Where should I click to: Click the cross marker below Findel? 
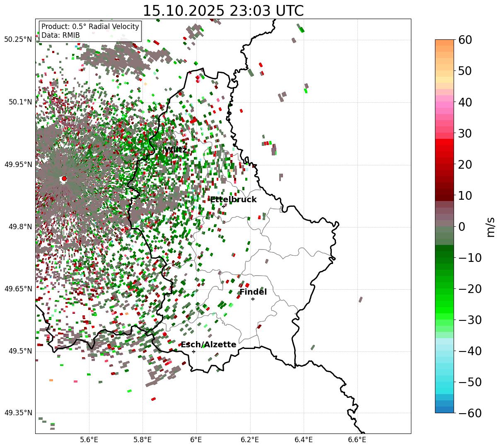point(253,299)
